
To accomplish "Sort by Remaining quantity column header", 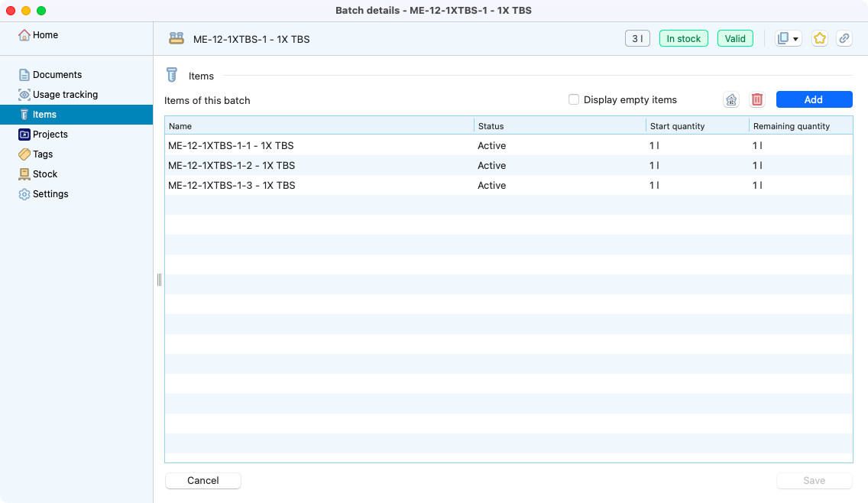I will tap(801, 126).
